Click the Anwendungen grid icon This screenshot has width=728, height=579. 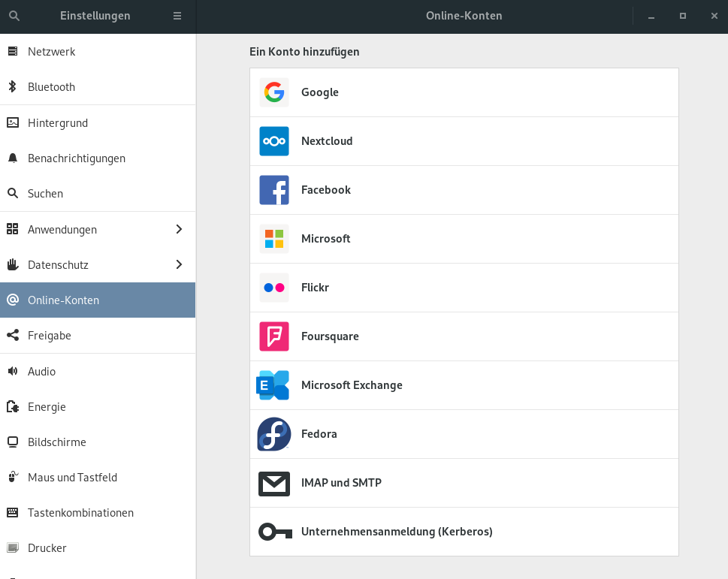(13, 229)
